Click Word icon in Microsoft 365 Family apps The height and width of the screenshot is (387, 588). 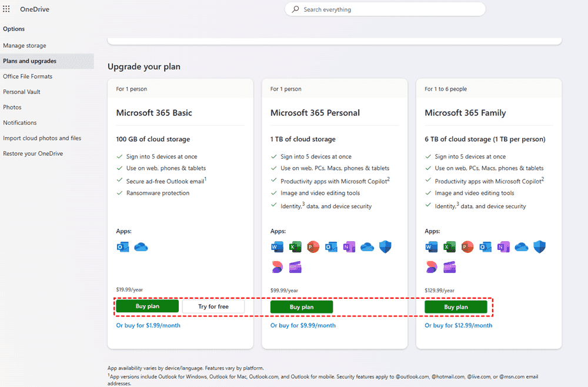(x=431, y=247)
